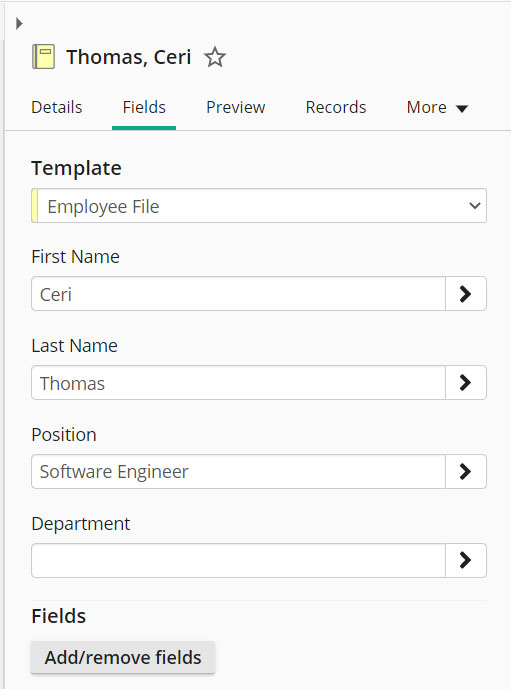The height and width of the screenshot is (689, 511).
Task: Click the yellow template color strip
Action: [35, 206]
